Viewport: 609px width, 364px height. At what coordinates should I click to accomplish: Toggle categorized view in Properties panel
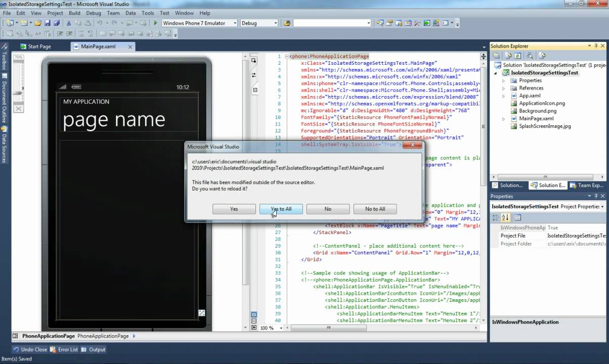[496, 218]
